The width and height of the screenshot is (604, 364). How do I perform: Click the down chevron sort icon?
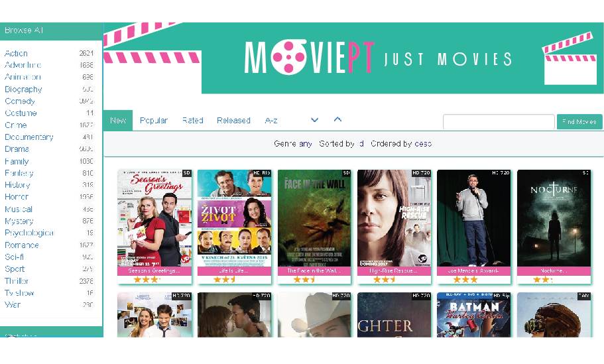(314, 120)
